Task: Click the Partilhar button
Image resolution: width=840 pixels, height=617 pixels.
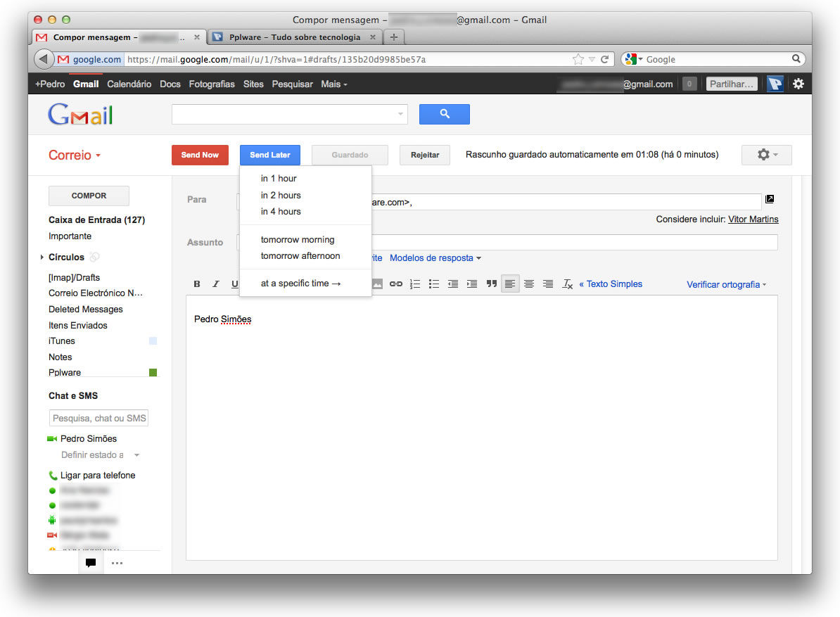Action: 732,84
